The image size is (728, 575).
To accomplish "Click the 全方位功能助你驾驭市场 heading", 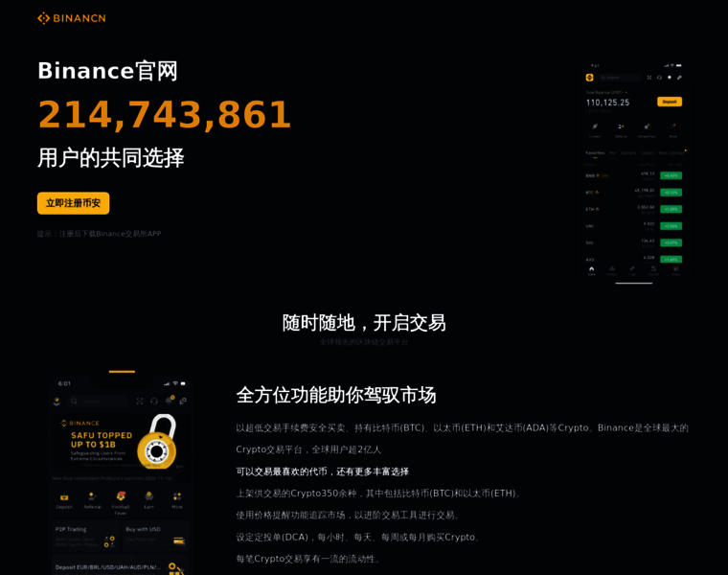I will pyautogui.click(x=335, y=395).
